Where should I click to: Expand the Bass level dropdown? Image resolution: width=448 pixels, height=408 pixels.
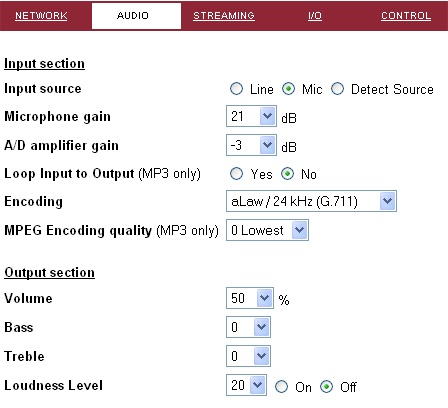248,327
